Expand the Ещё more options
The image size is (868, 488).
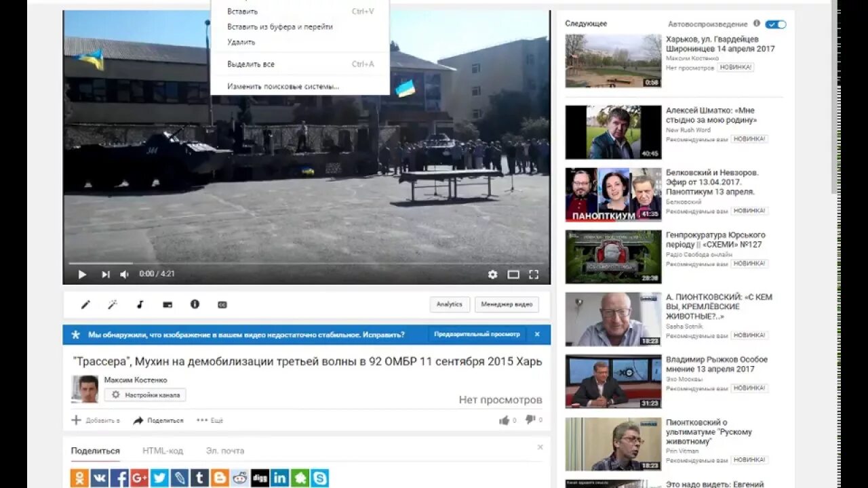[x=210, y=420]
